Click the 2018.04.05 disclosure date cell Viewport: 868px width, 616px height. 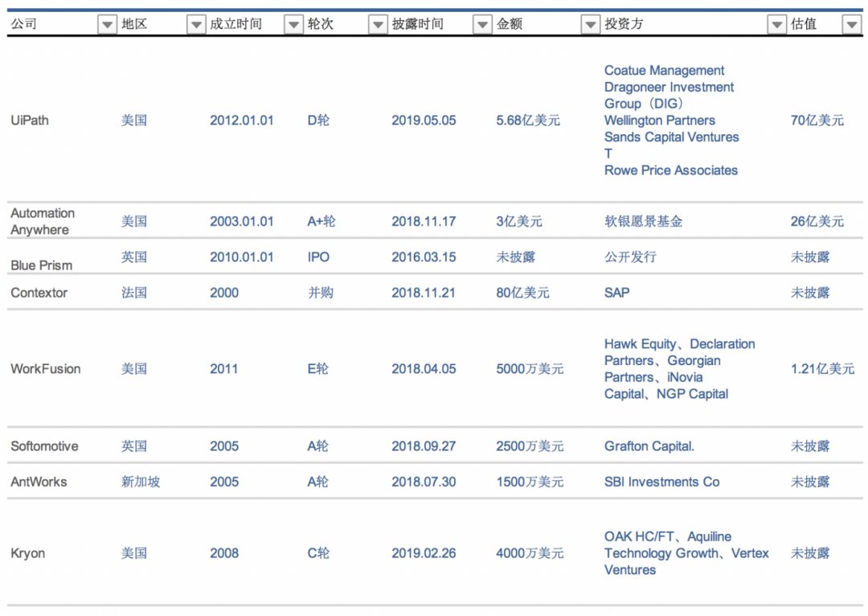pyautogui.click(x=424, y=368)
